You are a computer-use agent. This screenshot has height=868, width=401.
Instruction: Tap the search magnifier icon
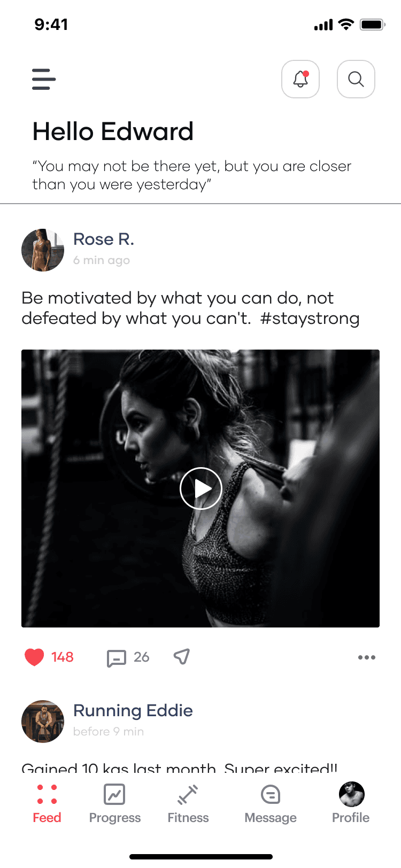(x=356, y=79)
